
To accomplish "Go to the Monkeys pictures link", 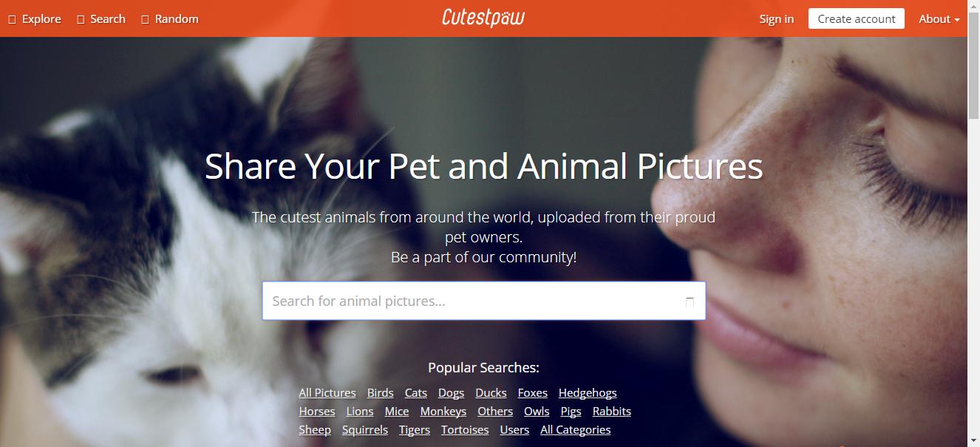I will (443, 412).
